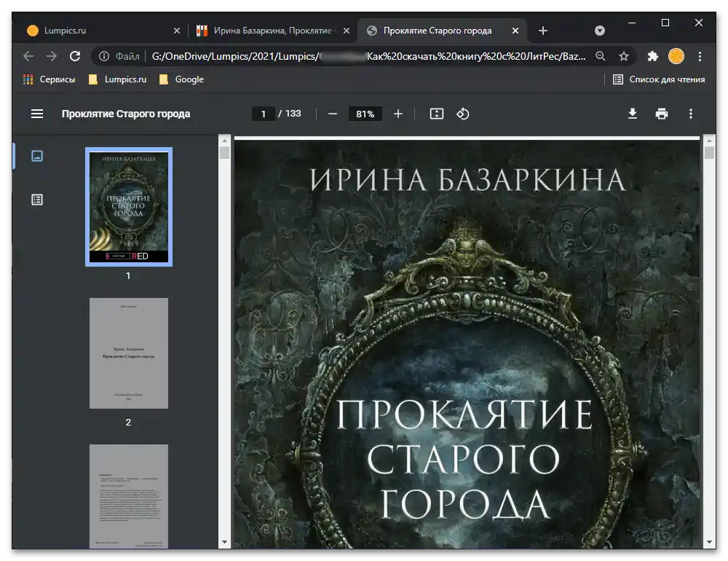Switch to the Lumpics.ru tab
Viewport: 728px width, 561px height.
point(102,31)
